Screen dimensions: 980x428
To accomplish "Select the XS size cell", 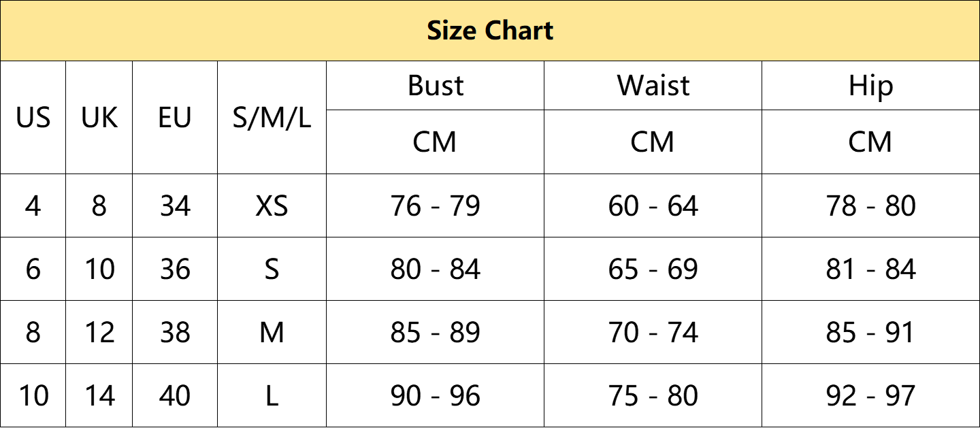I will click(x=272, y=205).
